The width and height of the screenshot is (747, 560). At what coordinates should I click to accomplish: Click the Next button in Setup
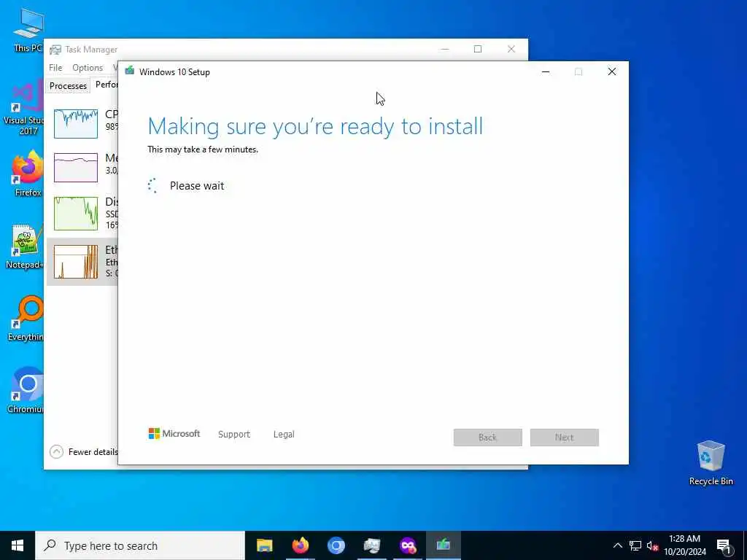pyautogui.click(x=565, y=437)
